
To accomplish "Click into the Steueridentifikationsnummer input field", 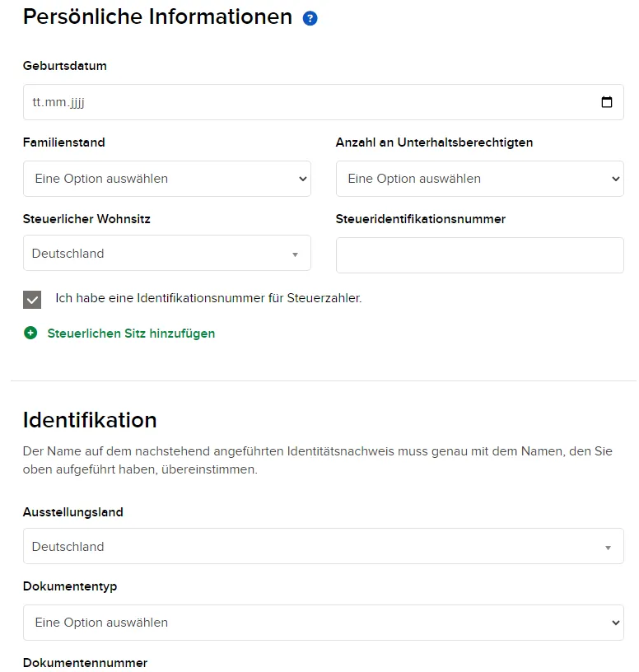I will (x=479, y=256).
